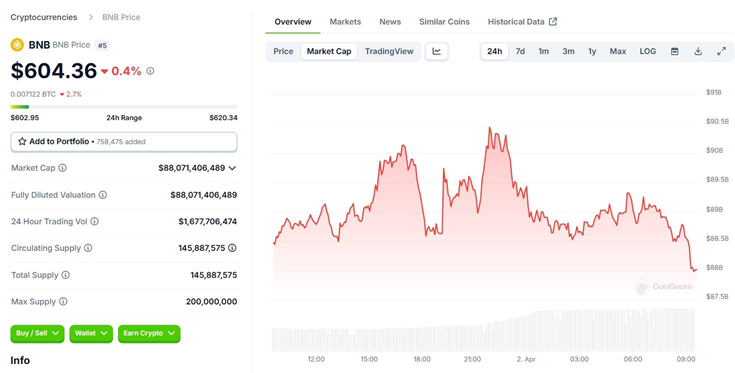
Task: Open the Similar Coins tab
Action: click(x=444, y=22)
